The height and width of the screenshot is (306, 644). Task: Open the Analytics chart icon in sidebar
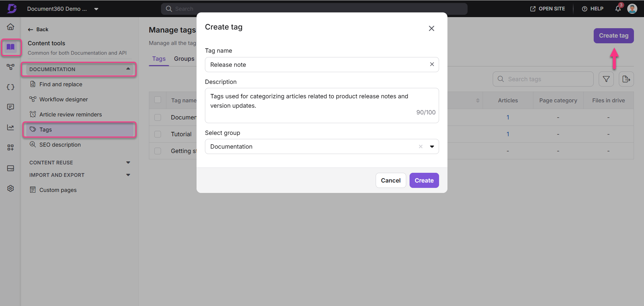pyautogui.click(x=11, y=127)
